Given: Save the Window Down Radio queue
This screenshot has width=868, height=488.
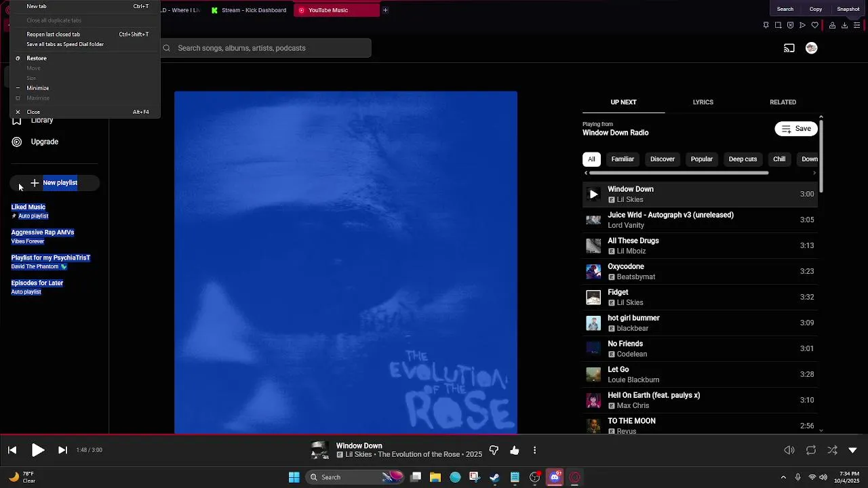Looking at the screenshot, I should point(796,129).
